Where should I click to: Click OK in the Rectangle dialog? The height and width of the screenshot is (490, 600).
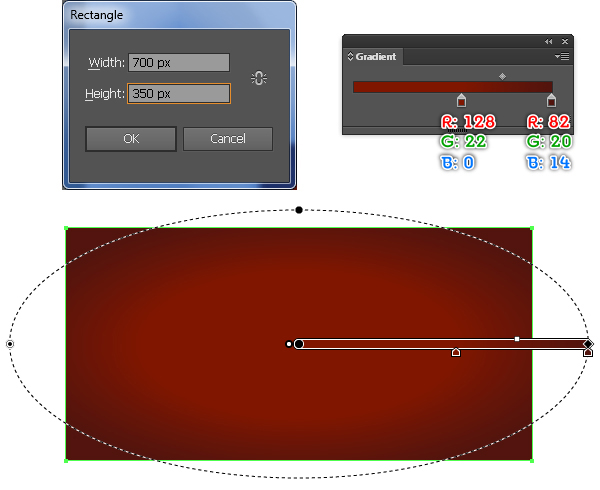coord(131,139)
